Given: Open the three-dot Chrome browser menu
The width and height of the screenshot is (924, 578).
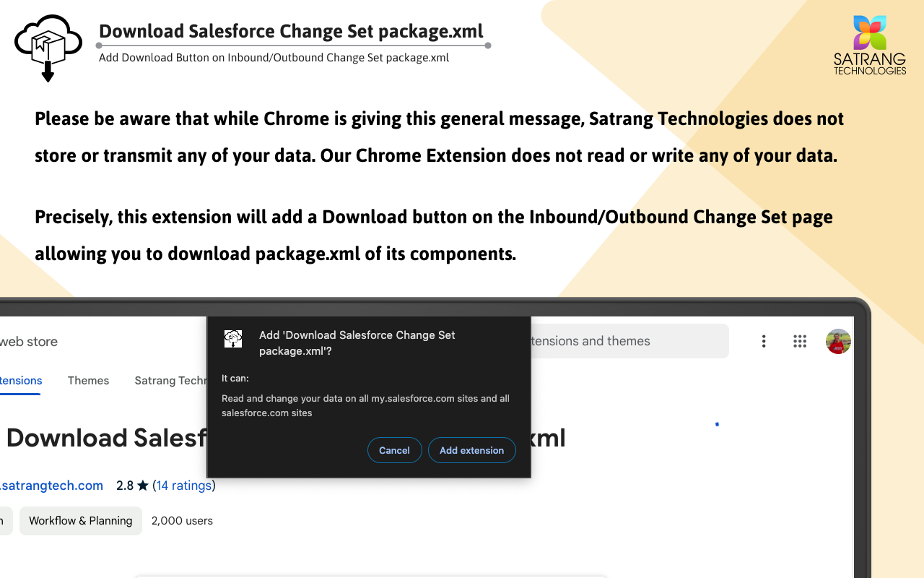Looking at the screenshot, I should 764,341.
